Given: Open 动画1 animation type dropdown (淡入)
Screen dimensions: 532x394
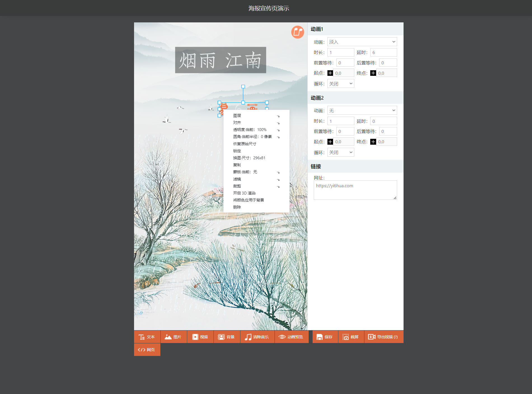Looking at the screenshot, I should (362, 42).
